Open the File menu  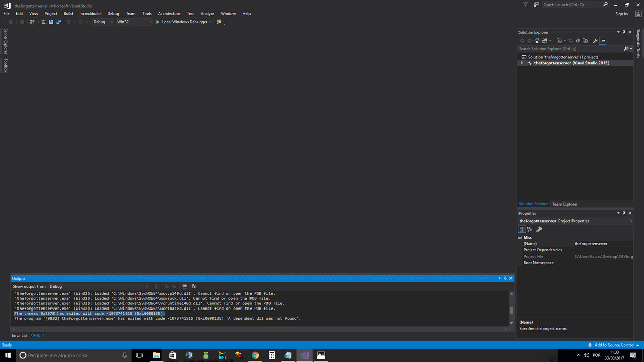pos(6,13)
